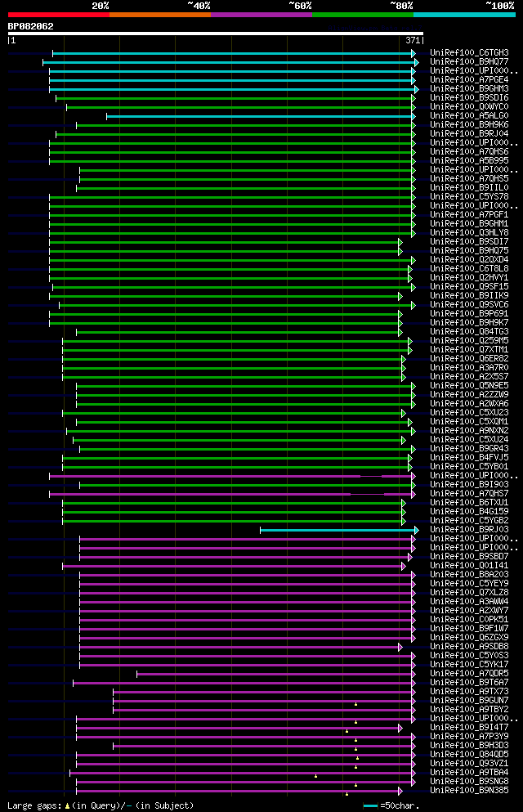Viewport: 523px width, 812px height.
Task: Click the purple segment of the identity color scale
Action: coord(261,15)
